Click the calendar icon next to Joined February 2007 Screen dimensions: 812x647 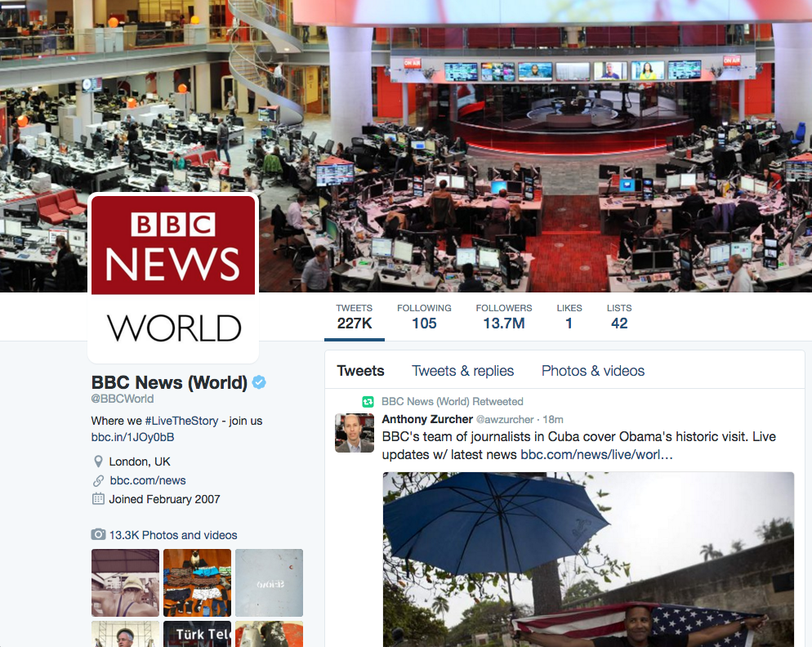pos(98,499)
